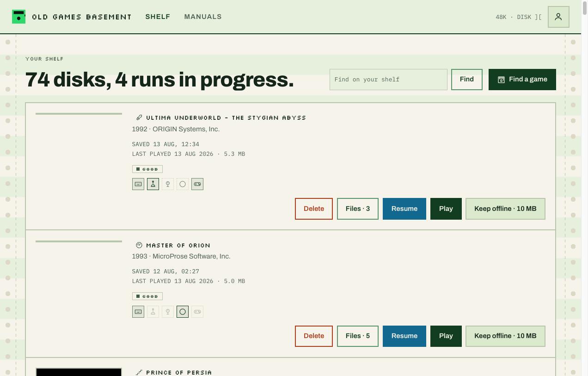Image resolution: width=588 pixels, height=376 pixels.
Task: Click '1993 · MicroProse Software, Inc.' text
Action: [181, 256]
